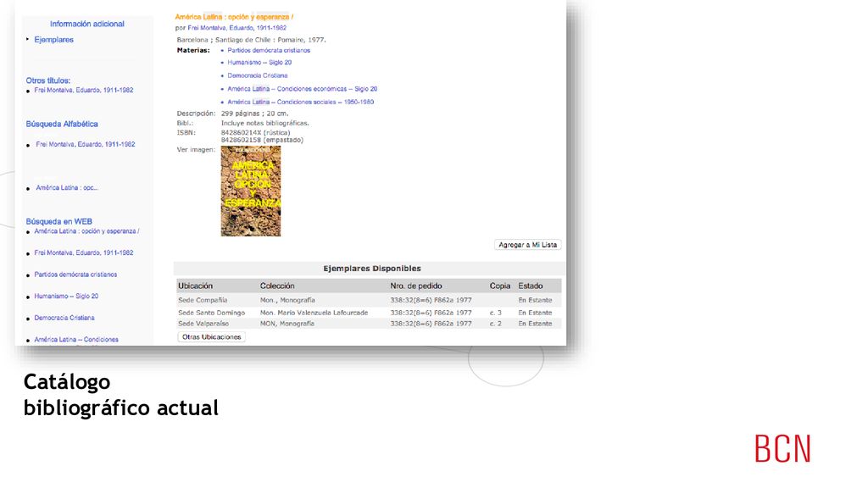
Task: Open Materias subject 'Humanismo -- Siglo 20'
Action: 259,63
